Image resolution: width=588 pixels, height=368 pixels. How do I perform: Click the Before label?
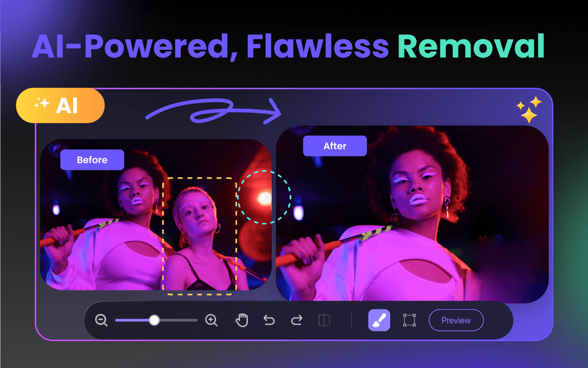click(92, 159)
